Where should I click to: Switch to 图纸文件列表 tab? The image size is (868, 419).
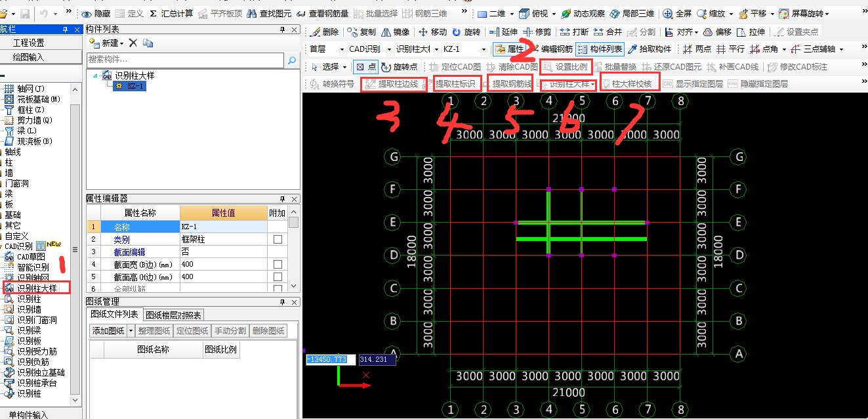pos(115,315)
